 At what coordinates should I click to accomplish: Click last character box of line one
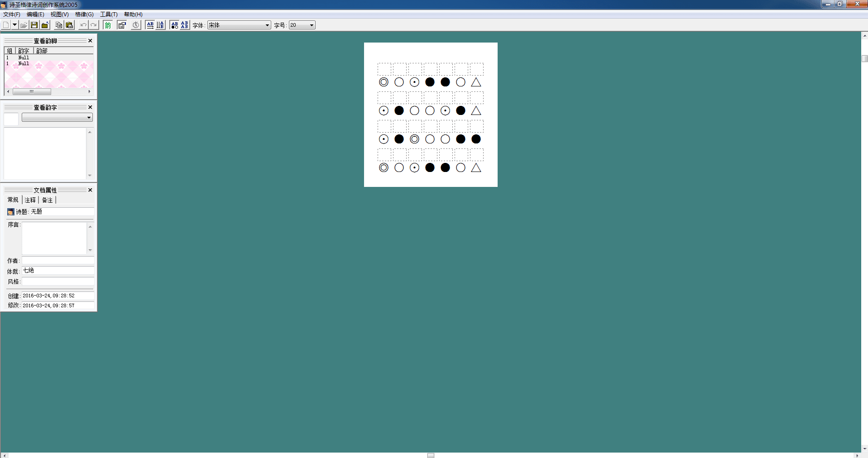[476, 69]
